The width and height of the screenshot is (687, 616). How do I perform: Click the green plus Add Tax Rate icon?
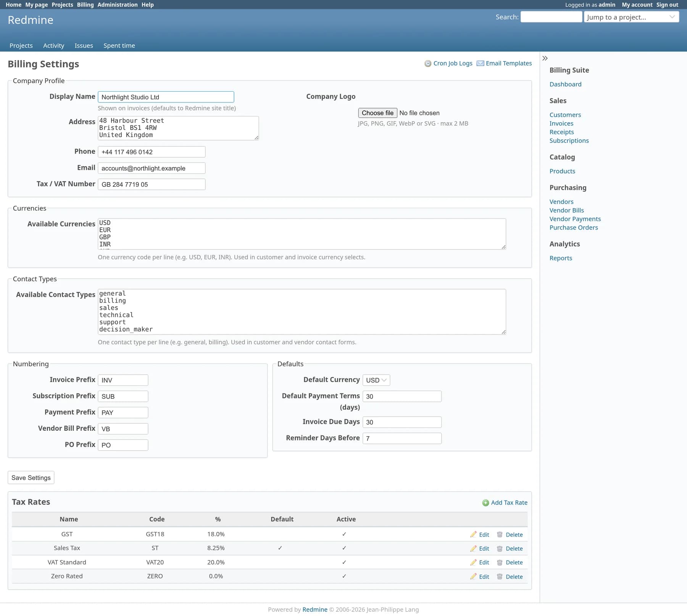pyautogui.click(x=485, y=503)
